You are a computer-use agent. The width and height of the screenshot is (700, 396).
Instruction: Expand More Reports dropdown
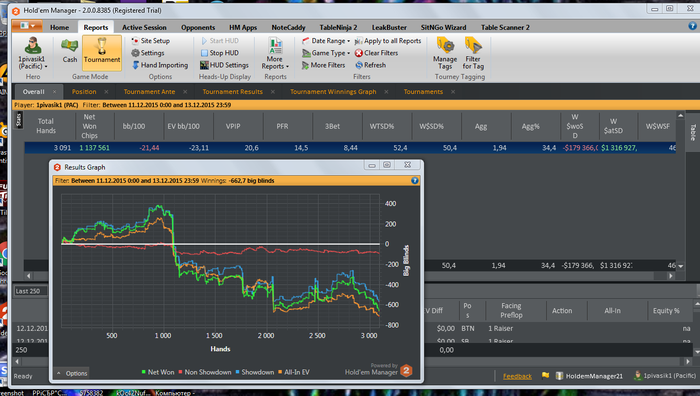click(x=275, y=54)
